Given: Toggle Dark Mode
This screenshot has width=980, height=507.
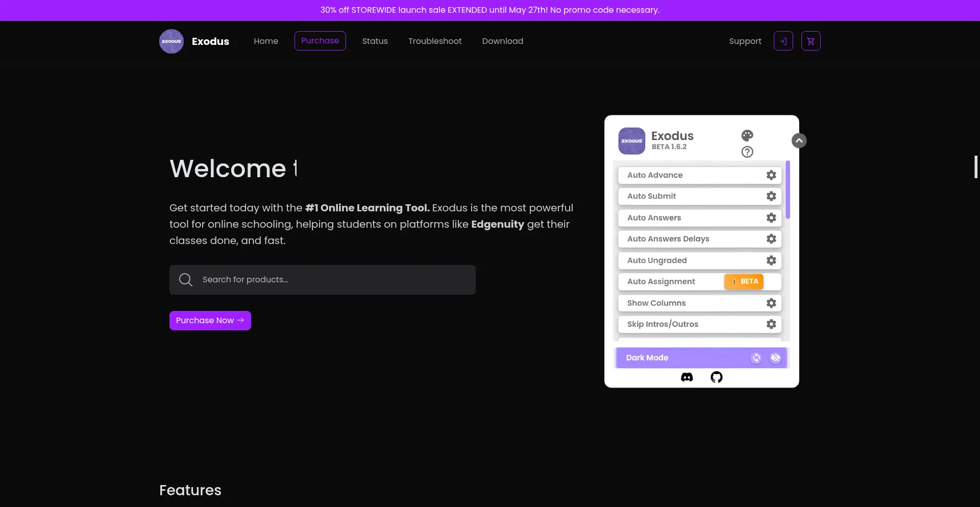Looking at the screenshot, I should coord(701,358).
